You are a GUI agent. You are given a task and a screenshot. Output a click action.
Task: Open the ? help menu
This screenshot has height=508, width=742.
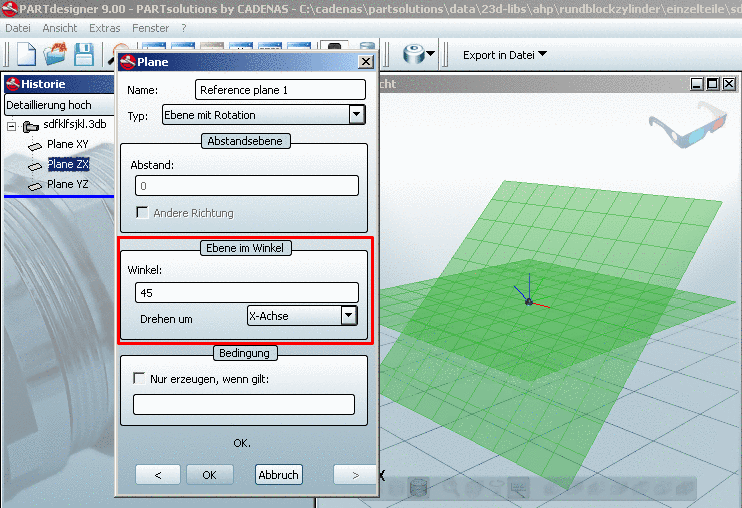184,28
